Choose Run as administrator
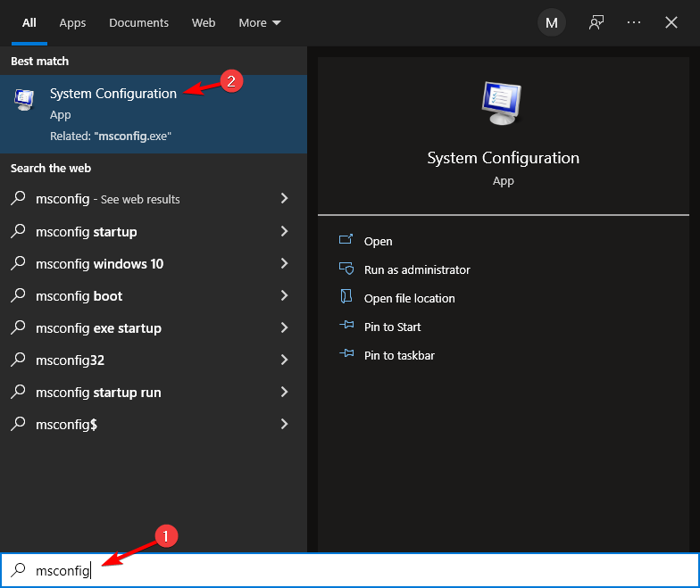Screen dimensions: 700x588 click(x=417, y=269)
